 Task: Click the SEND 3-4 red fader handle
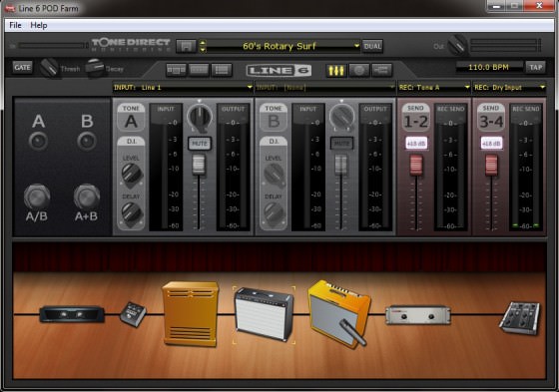(x=491, y=165)
